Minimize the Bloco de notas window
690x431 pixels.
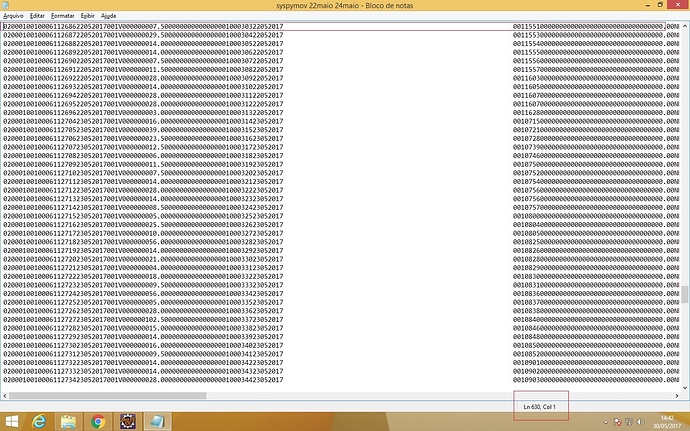click(x=648, y=5)
